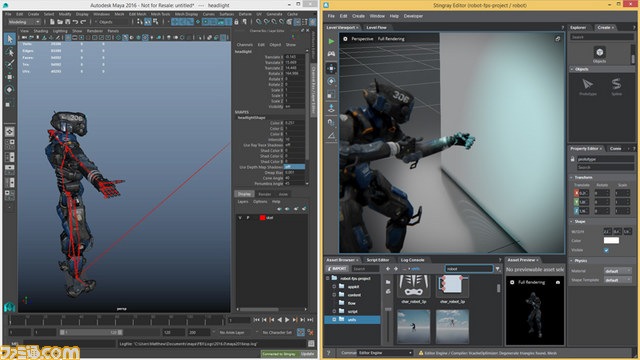Click the New Scene icon in Maya shelf

(x=52, y=22)
